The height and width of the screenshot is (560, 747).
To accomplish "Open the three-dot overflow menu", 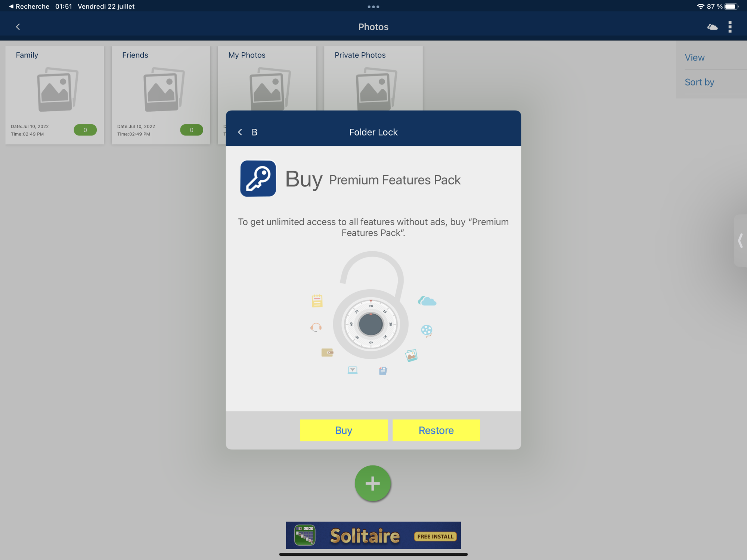I will [x=730, y=27].
